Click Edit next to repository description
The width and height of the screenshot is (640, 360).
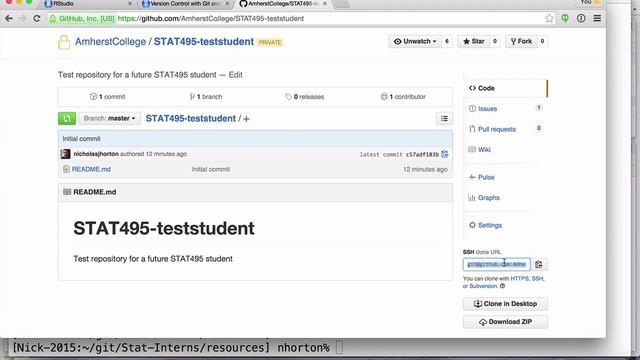point(236,75)
